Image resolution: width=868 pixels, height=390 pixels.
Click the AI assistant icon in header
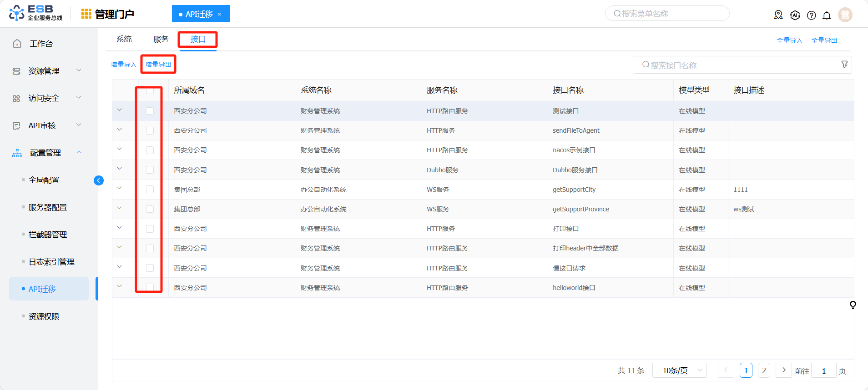[x=795, y=15]
